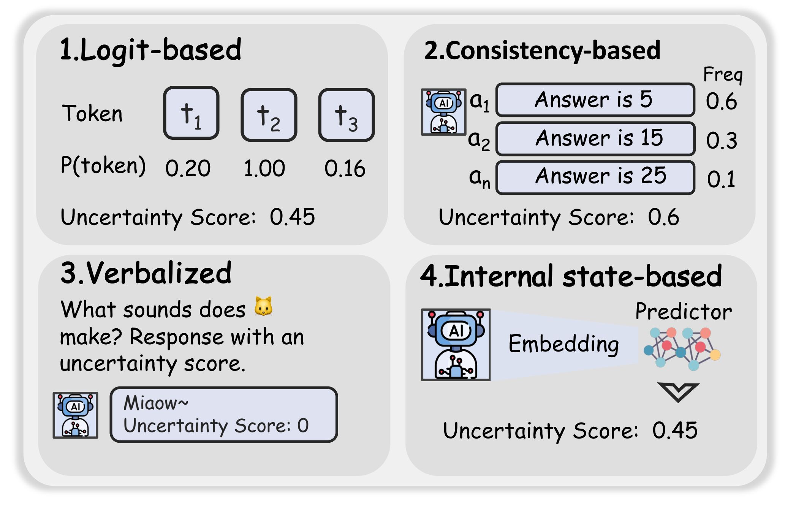This screenshot has width=785, height=532.
Task: Select the t1 token box
Action: 191,113
